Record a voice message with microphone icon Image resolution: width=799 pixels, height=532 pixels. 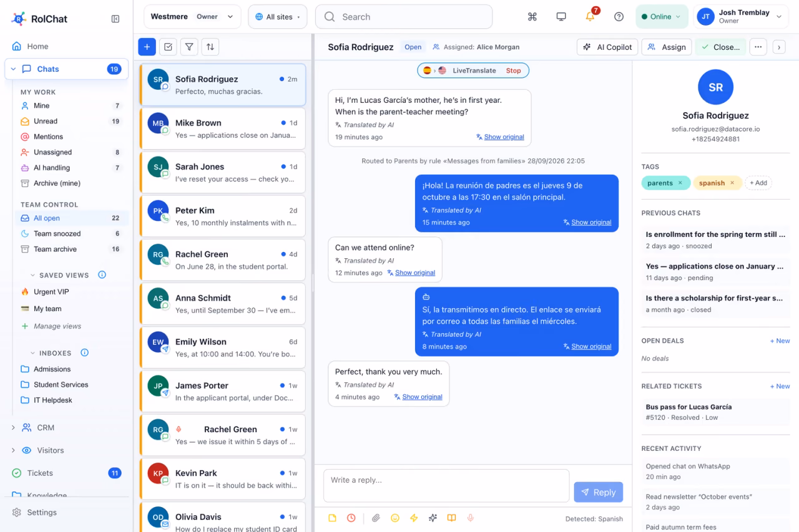(470, 518)
